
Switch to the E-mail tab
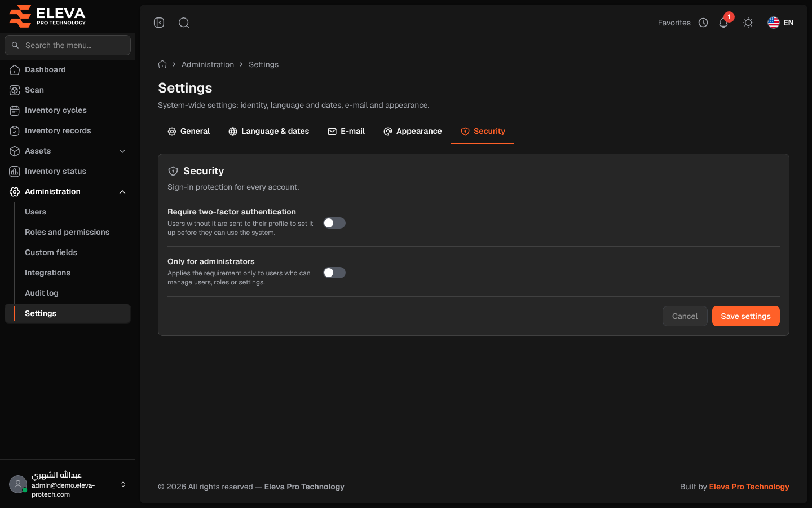346,131
